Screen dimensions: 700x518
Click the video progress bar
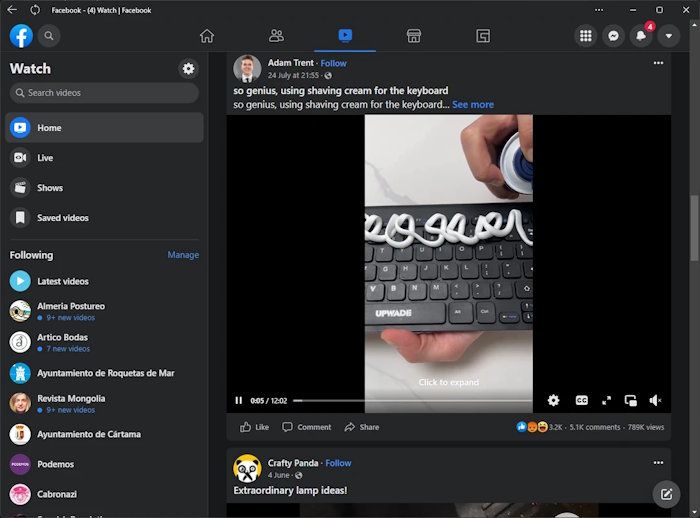pos(413,401)
